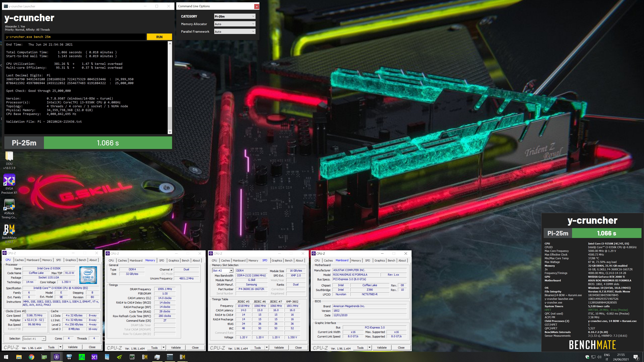This screenshot has width=644, height=362.
Task: Click the console scrollbar up arrow
Action: (170, 43)
